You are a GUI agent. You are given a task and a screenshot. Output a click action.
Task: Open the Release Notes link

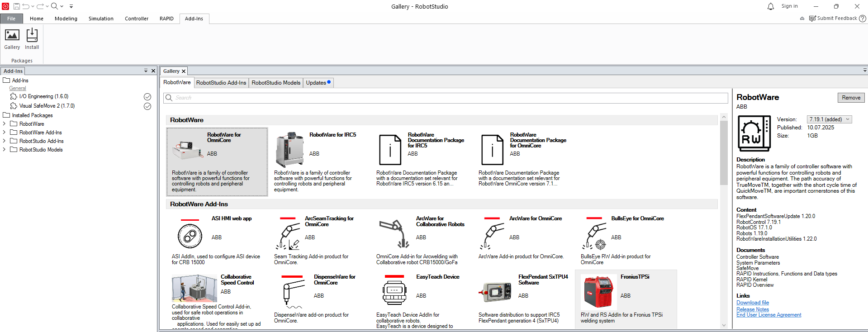[752, 309]
